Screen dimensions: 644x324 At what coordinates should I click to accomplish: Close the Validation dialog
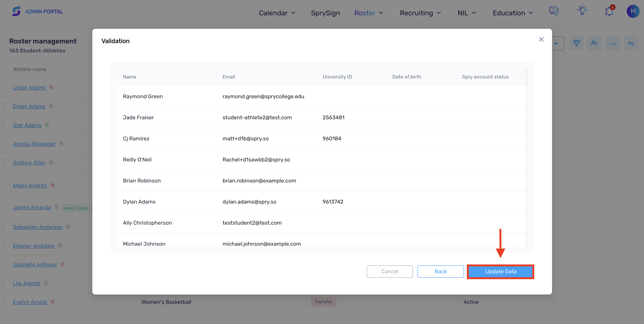541,39
